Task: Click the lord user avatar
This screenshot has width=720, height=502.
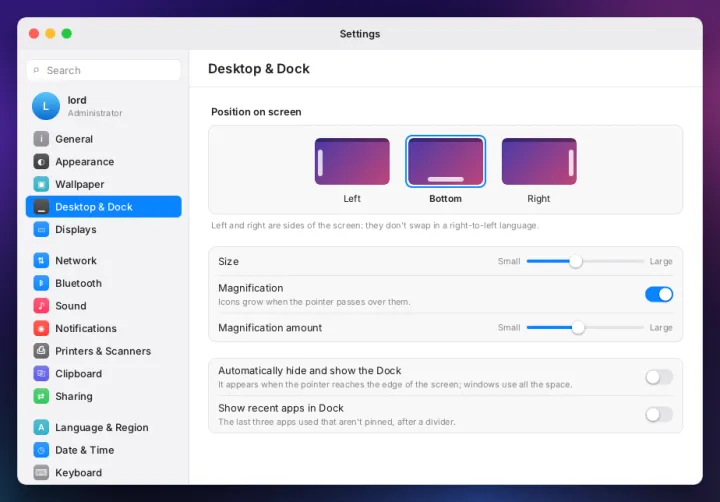Action: pos(45,106)
